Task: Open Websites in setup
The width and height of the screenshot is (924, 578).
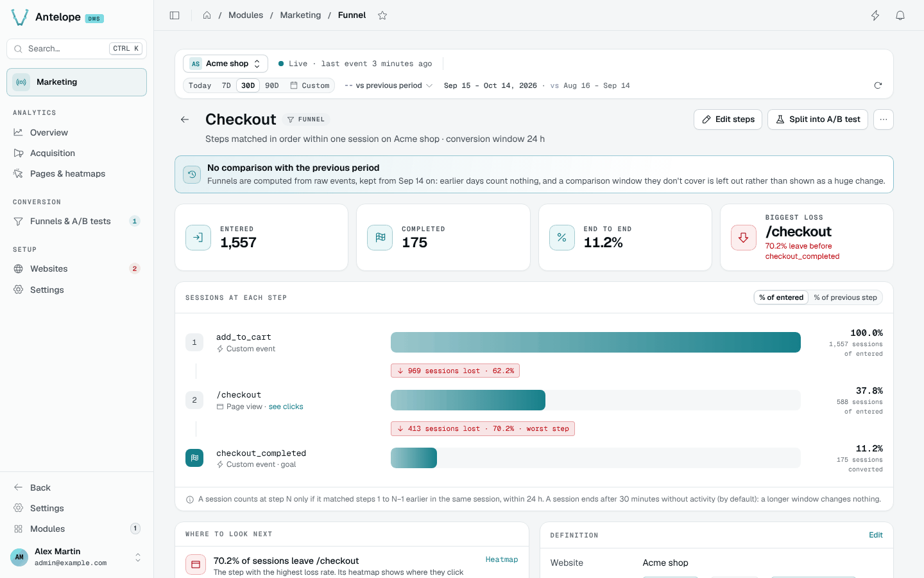Action: coord(76,268)
